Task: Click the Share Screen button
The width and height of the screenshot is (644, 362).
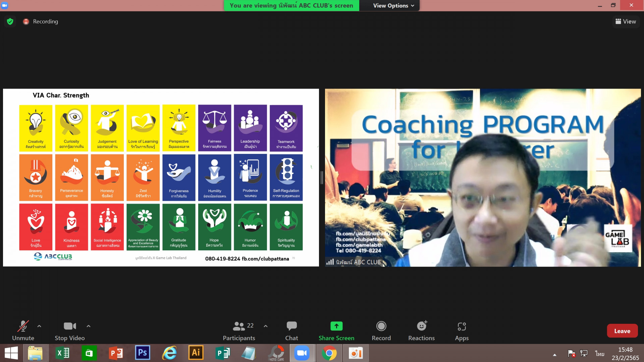Action: point(336,331)
